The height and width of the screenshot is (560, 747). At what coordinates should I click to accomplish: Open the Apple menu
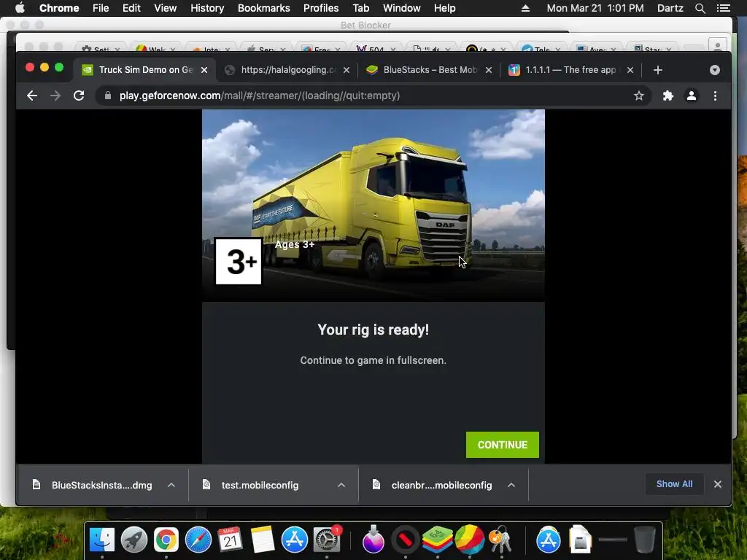[x=20, y=8]
